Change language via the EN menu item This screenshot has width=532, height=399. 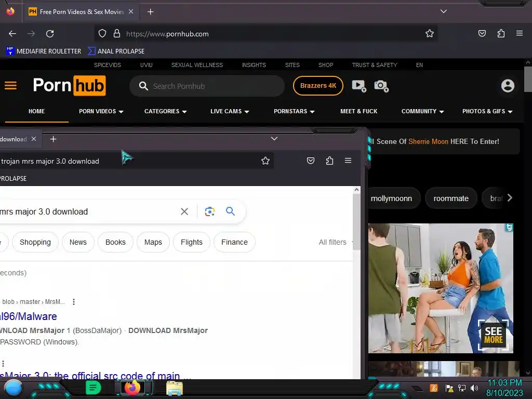419,65
